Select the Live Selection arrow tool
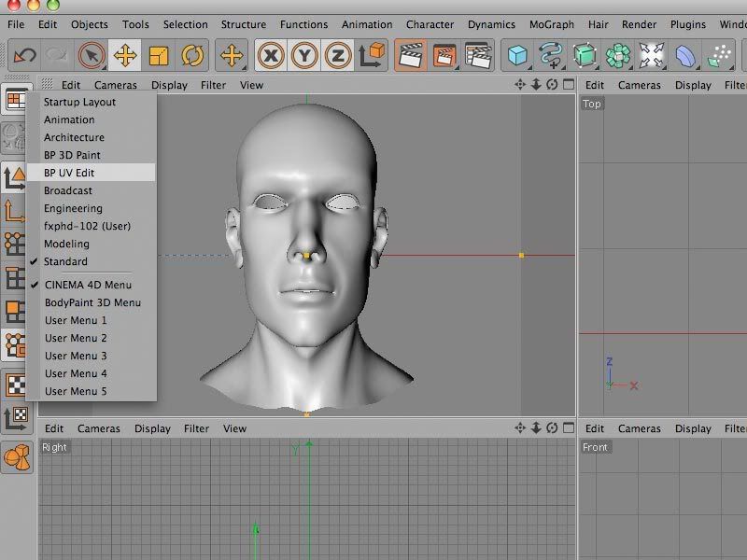This screenshot has width=747, height=560. point(92,56)
